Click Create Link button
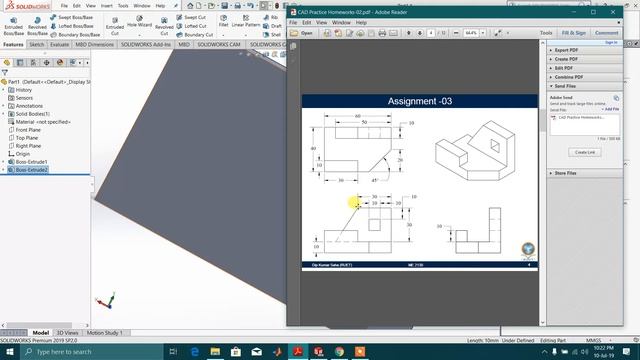 coord(585,152)
